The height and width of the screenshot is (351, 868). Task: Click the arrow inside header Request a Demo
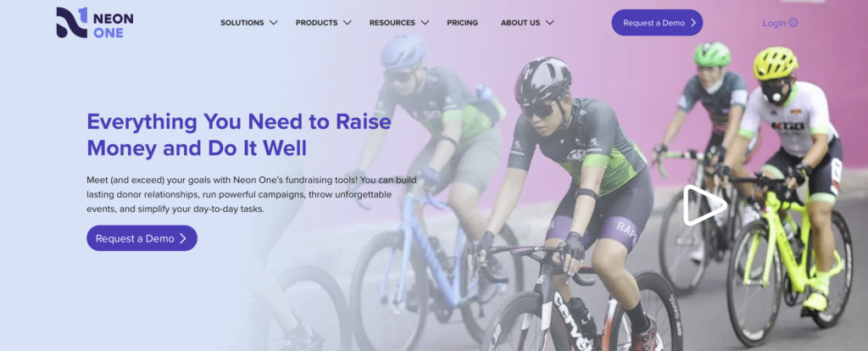[693, 23]
